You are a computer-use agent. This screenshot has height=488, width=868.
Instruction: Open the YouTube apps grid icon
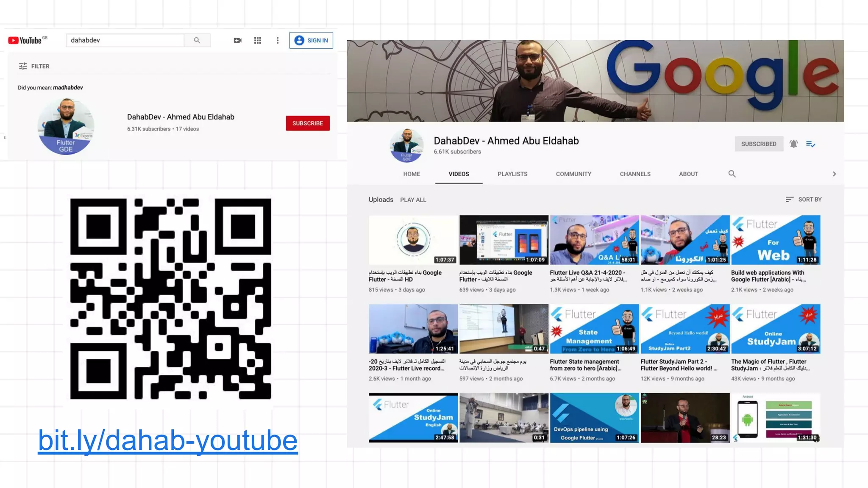tap(258, 40)
